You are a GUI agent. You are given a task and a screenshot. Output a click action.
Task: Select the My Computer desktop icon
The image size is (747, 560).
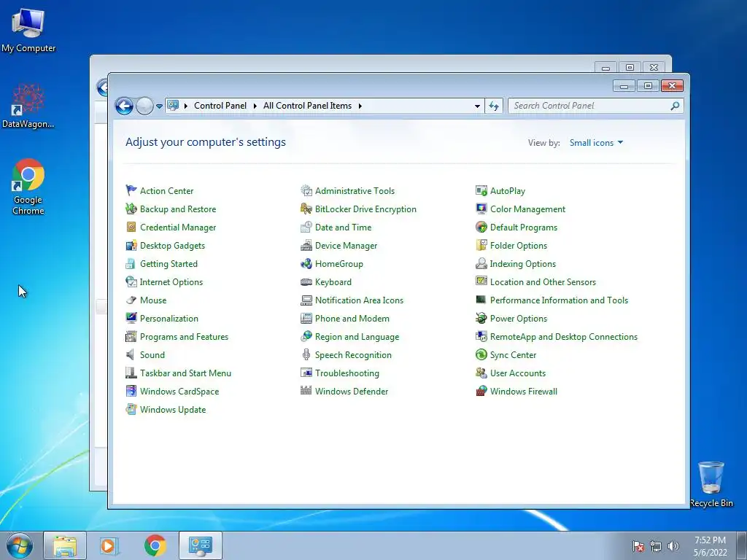coord(28,31)
